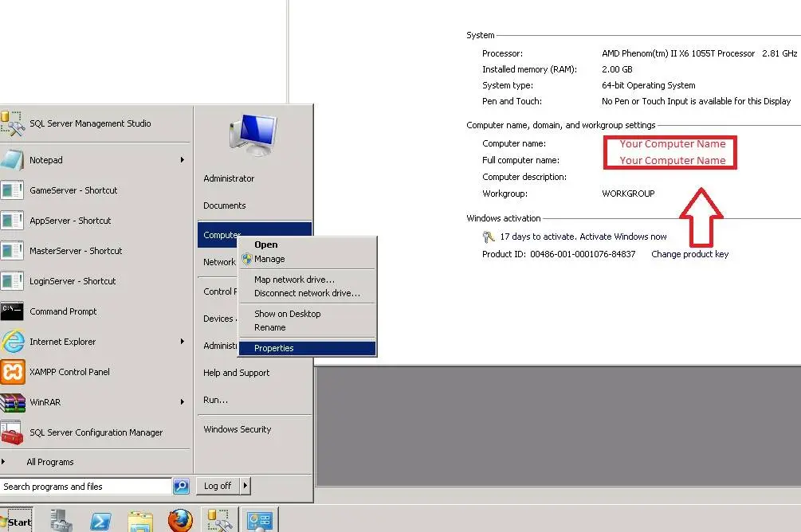Click the Computer description label
Image resolution: width=801 pixels, height=532 pixels.
pyautogui.click(x=524, y=177)
